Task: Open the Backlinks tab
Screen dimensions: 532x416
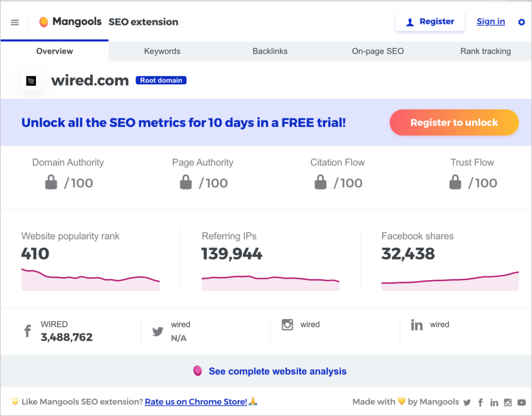Action: (x=270, y=51)
